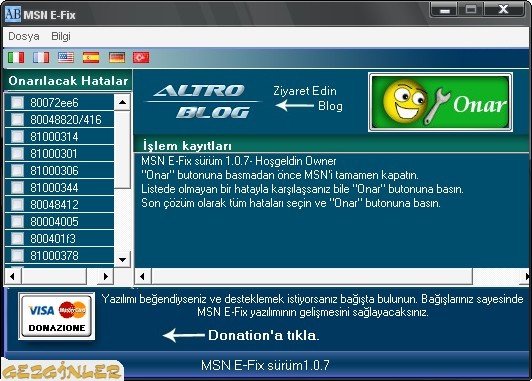Click the error list's left scroll arrow

13,276
